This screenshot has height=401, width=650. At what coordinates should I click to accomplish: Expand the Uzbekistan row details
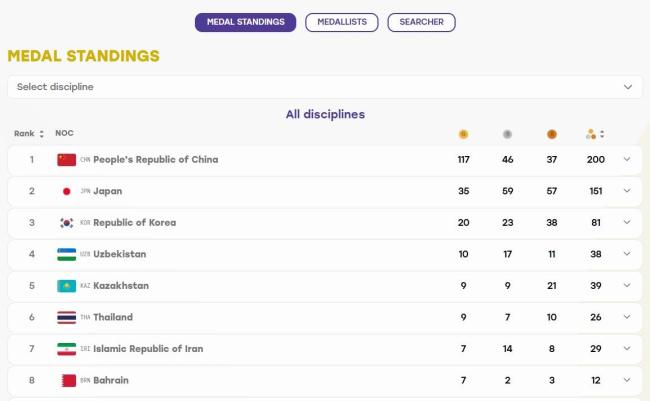(x=627, y=254)
